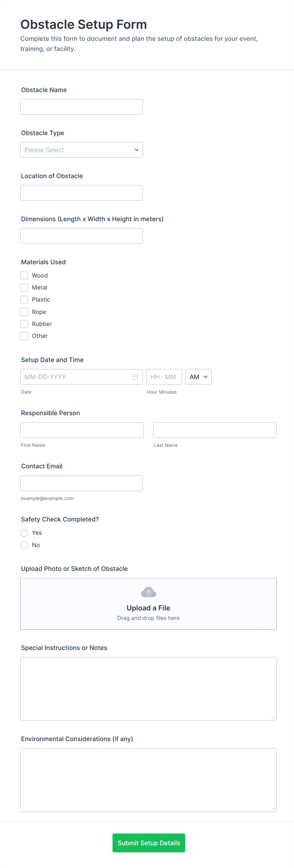This screenshot has height=868, width=294.
Task: Click the cloud upload icon
Action: click(x=148, y=592)
